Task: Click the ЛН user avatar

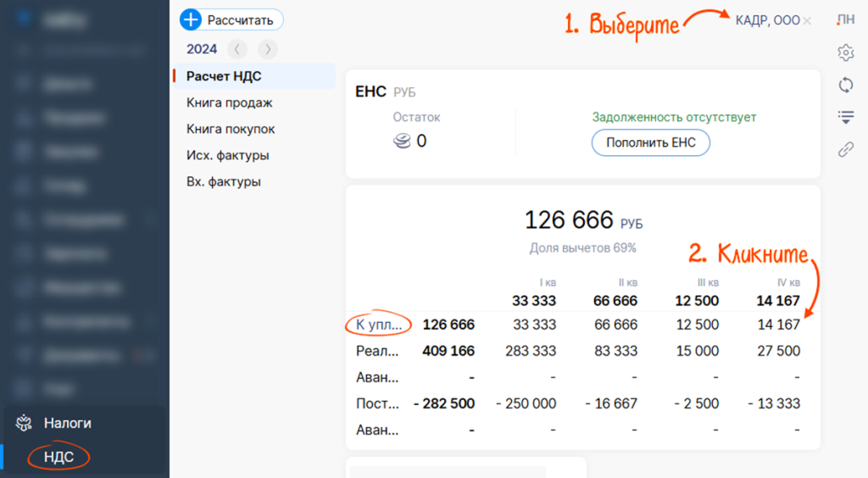Action: coord(845,20)
